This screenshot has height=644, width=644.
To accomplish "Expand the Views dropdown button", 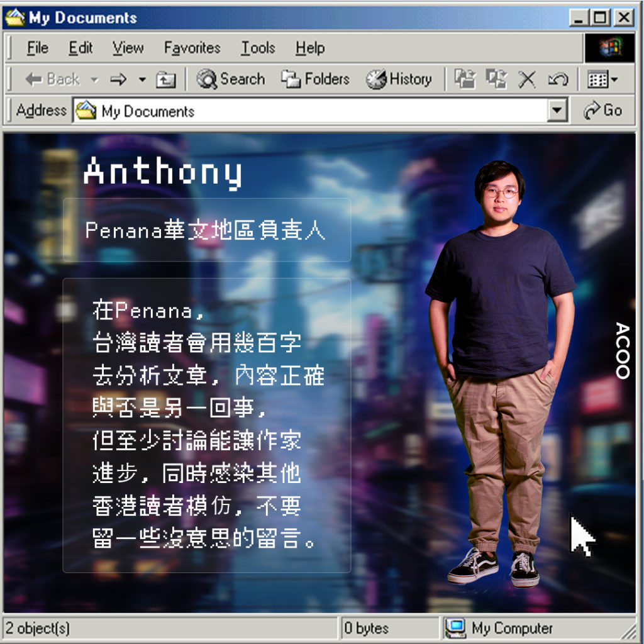I will point(602,79).
